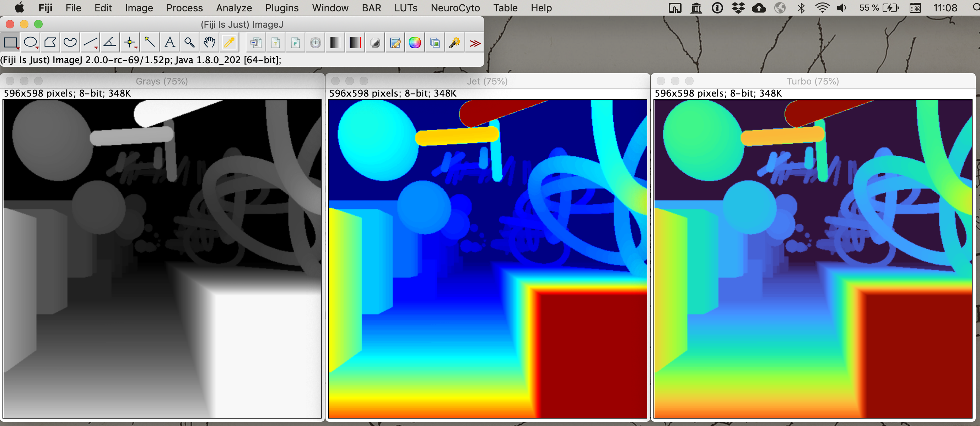The height and width of the screenshot is (426, 980).
Task: Select the Text tool
Action: point(170,43)
